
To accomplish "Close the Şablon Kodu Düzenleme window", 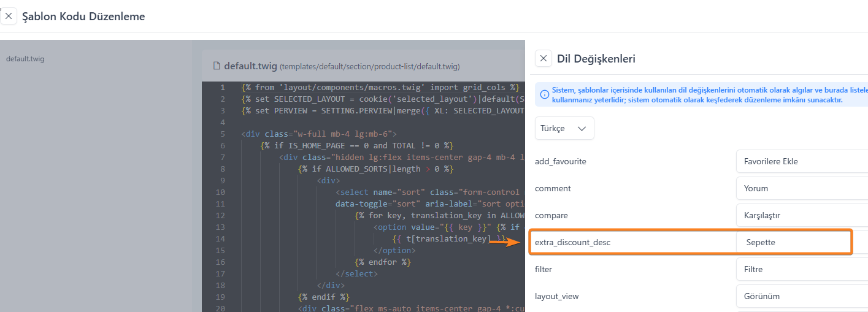I will [9, 16].
